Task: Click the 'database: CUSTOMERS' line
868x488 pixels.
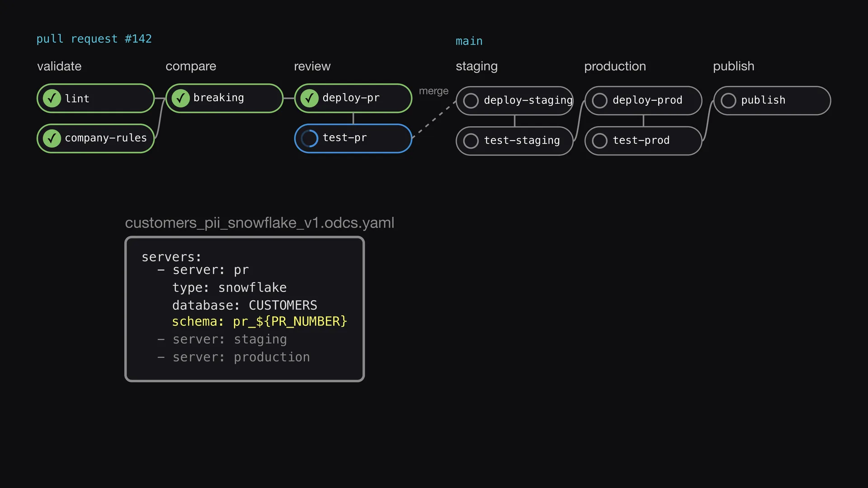Action: (245, 305)
